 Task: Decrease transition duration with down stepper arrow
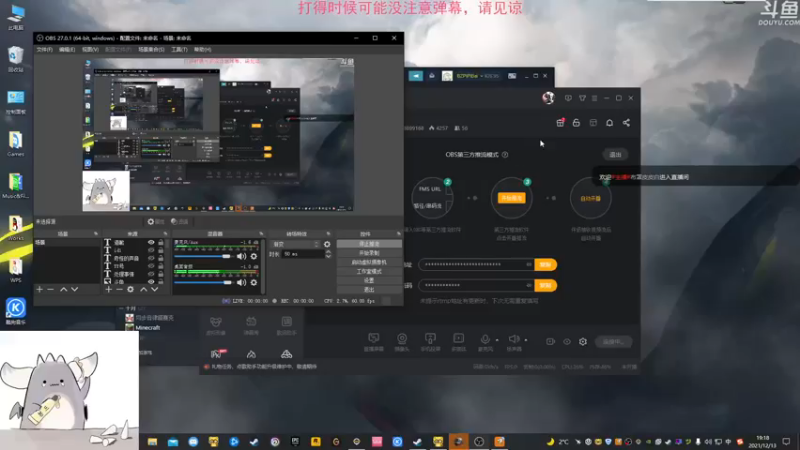(x=328, y=256)
